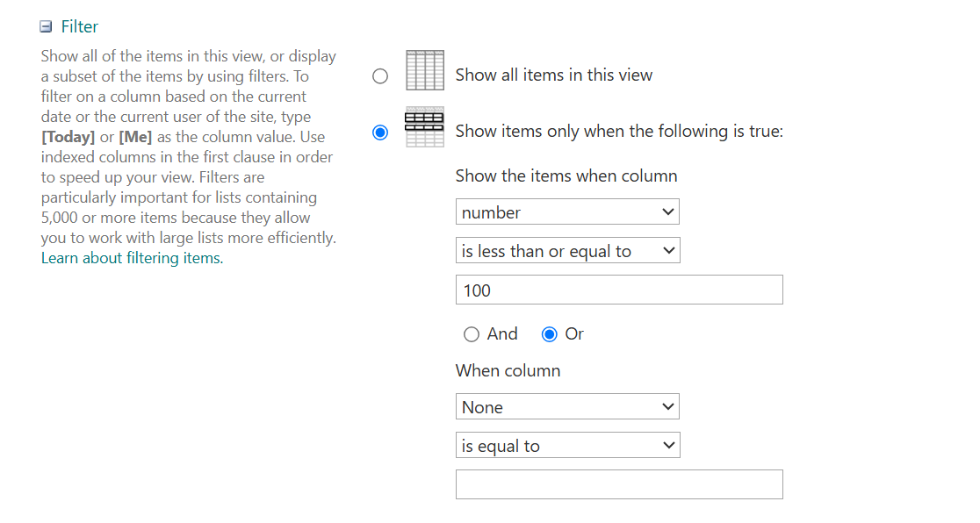Click the 'Show items only when the following is true' label

619,132
